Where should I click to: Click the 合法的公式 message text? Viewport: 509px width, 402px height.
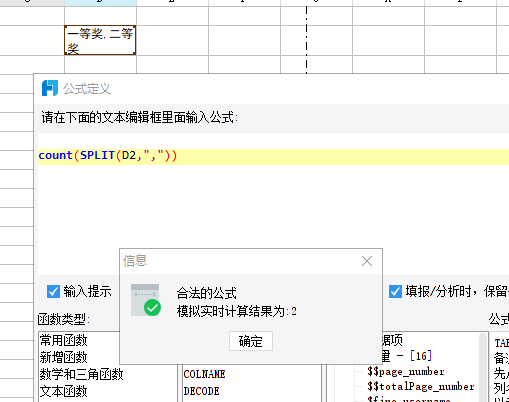[x=206, y=293]
